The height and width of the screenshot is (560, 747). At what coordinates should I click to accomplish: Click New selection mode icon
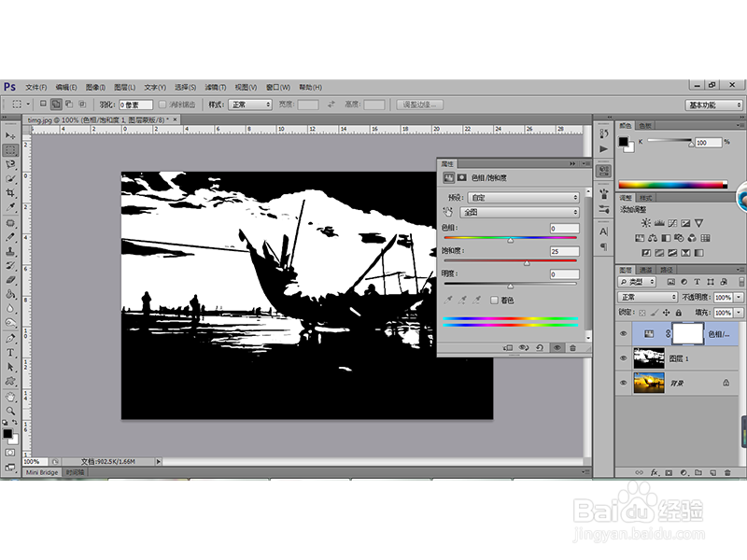43,104
